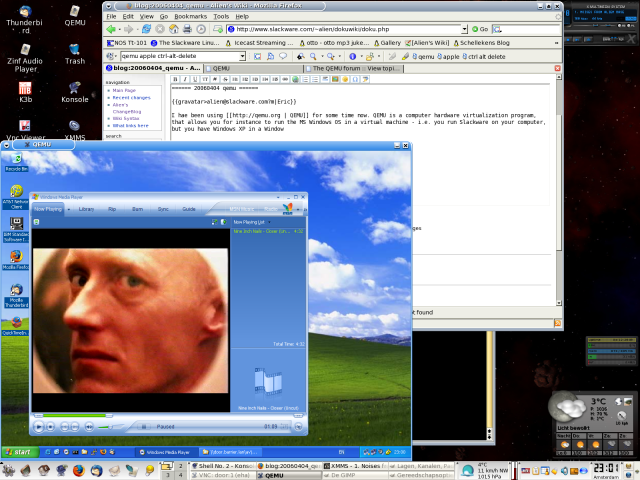Click the Underline button in wiki editor

point(195,79)
